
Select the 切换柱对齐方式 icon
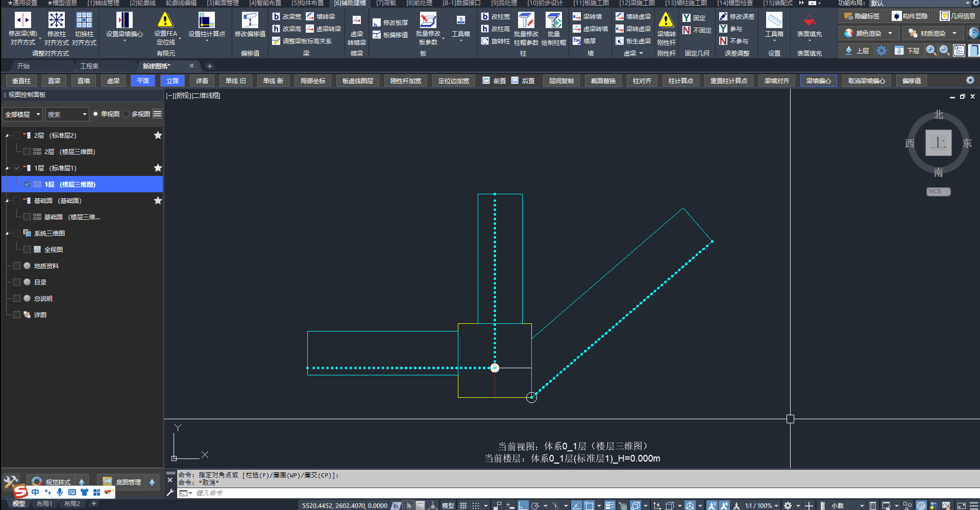coord(84,20)
